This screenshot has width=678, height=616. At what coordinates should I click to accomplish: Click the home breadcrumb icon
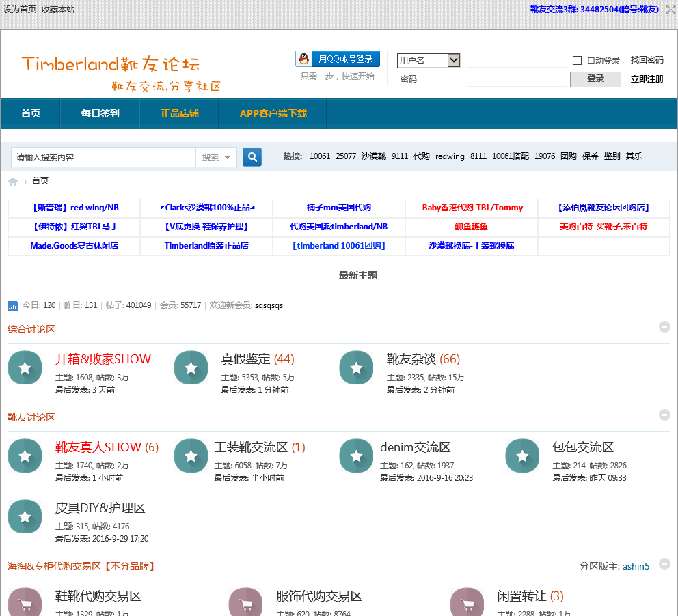coord(13,182)
